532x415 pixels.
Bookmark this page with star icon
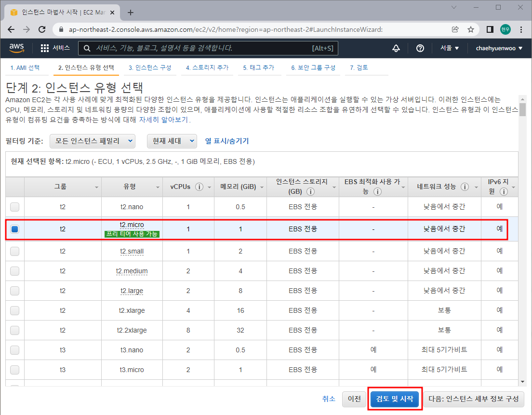click(471, 29)
